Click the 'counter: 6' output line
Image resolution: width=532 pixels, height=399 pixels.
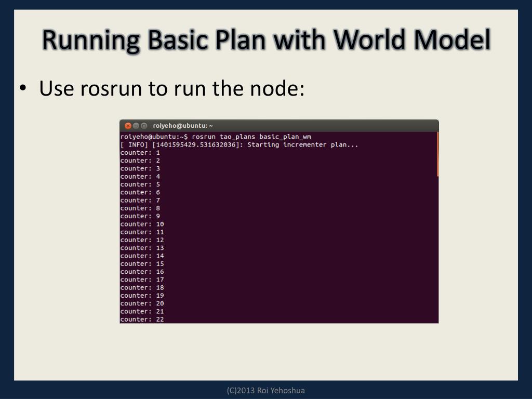140,192
